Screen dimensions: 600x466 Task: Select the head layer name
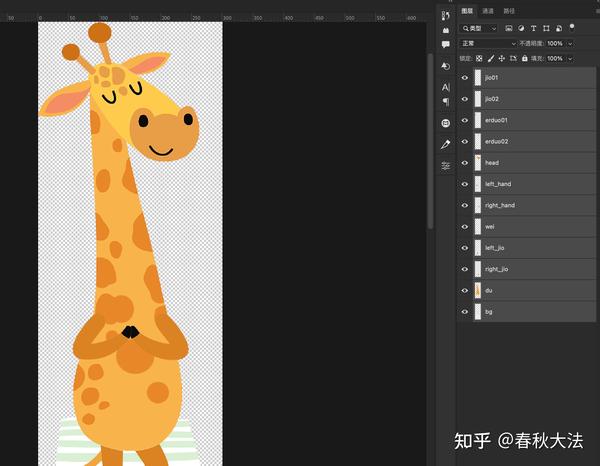point(492,163)
